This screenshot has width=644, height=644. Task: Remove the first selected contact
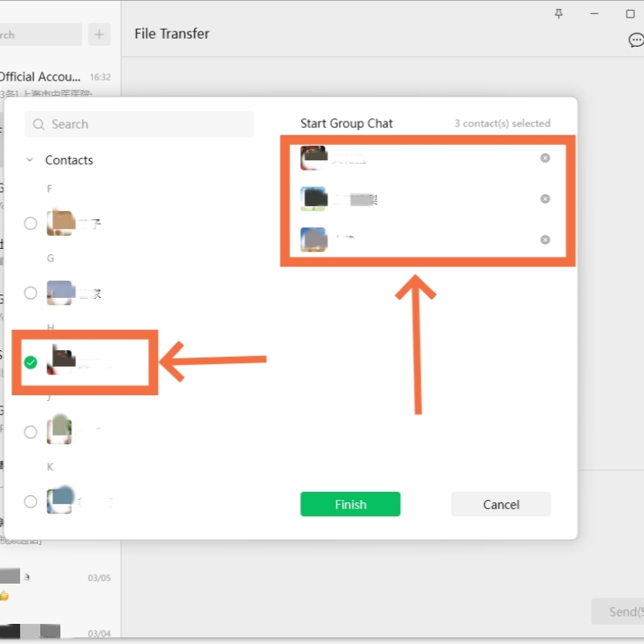coord(545,158)
